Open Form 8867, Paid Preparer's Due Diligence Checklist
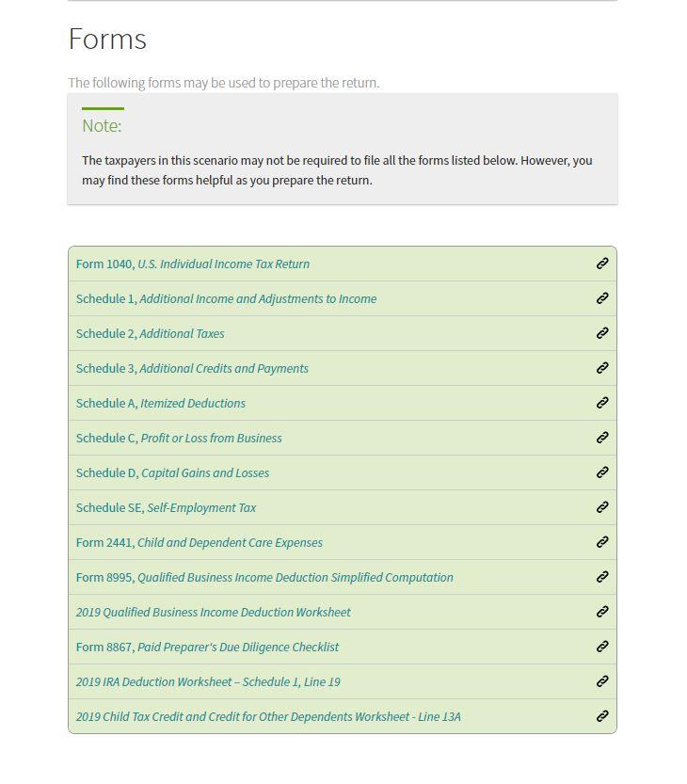 pyautogui.click(x=207, y=647)
